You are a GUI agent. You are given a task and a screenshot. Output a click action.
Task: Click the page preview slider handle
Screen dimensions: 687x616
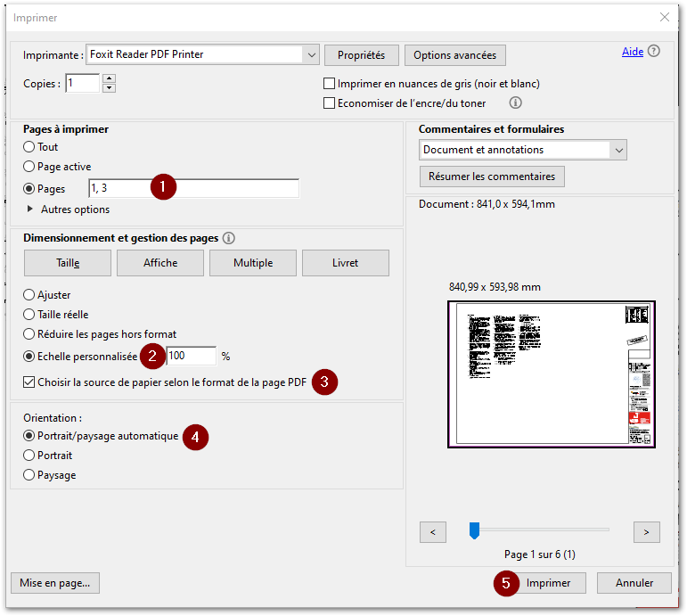[474, 530]
